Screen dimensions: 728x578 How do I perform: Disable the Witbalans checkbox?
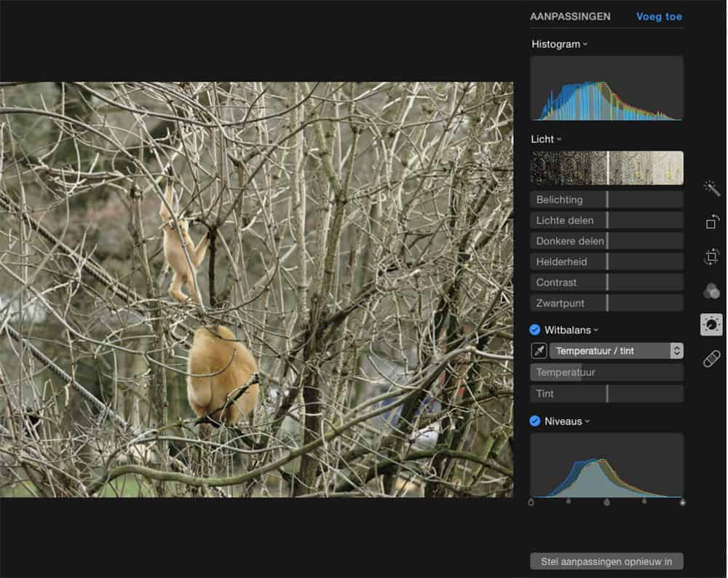pyautogui.click(x=535, y=330)
